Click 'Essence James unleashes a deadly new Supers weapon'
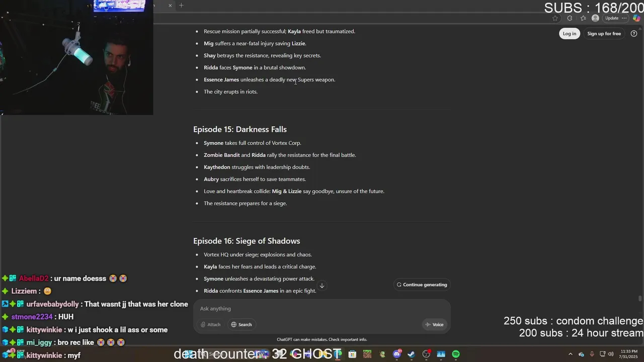This screenshot has height=362, width=644. coord(269,79)
